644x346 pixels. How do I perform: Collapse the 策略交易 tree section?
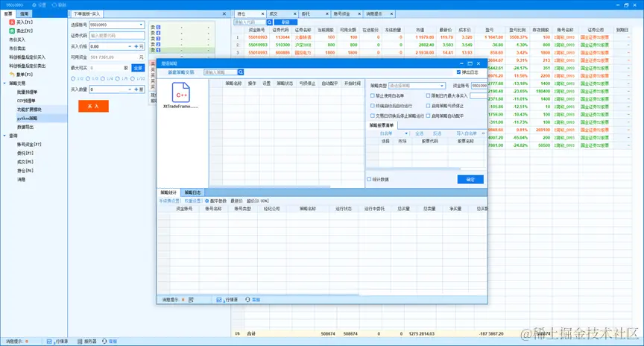[x=4, y=84]
